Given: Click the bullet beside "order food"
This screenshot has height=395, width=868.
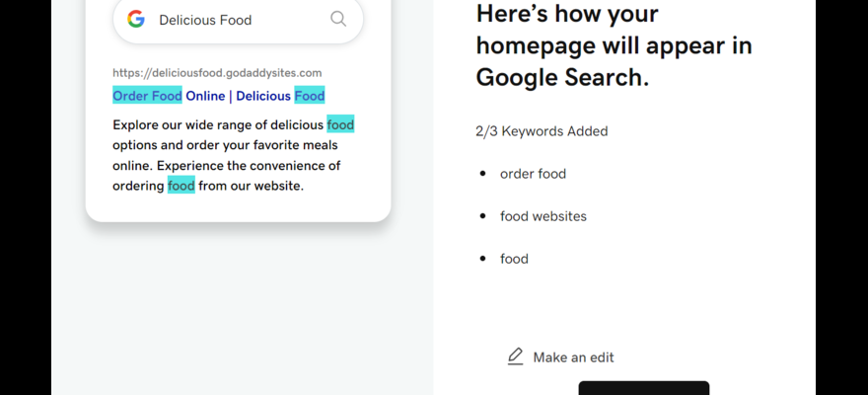Looking at the screenshot, I should coord(482,174).
